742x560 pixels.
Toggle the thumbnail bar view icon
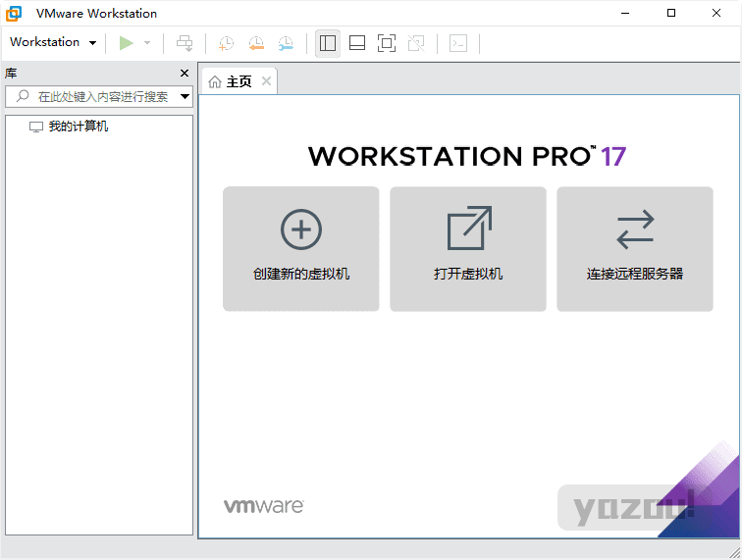pos(357,43)
